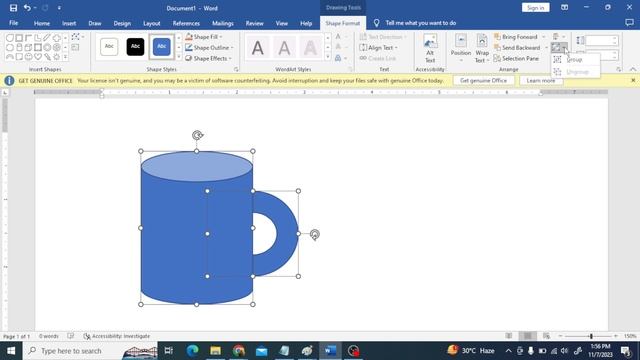
Task: Click the Alt Text button
Action: [430, 49]
